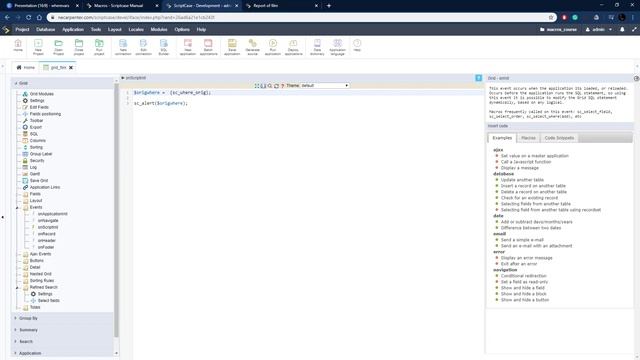Click the Run application toolbar icon
This screenshot has width=640, height=360.
pos(273,47)
